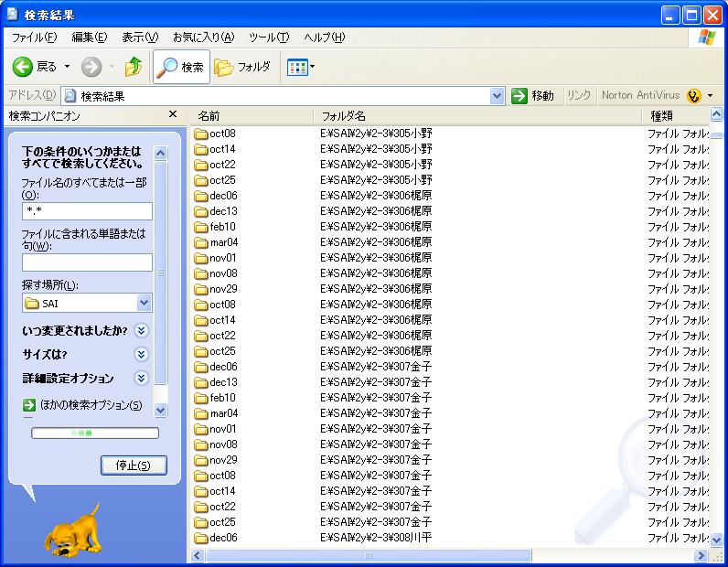Click the green Go (移動) arrow icon
Screen dimensions: 728x567
pos(519,96)
